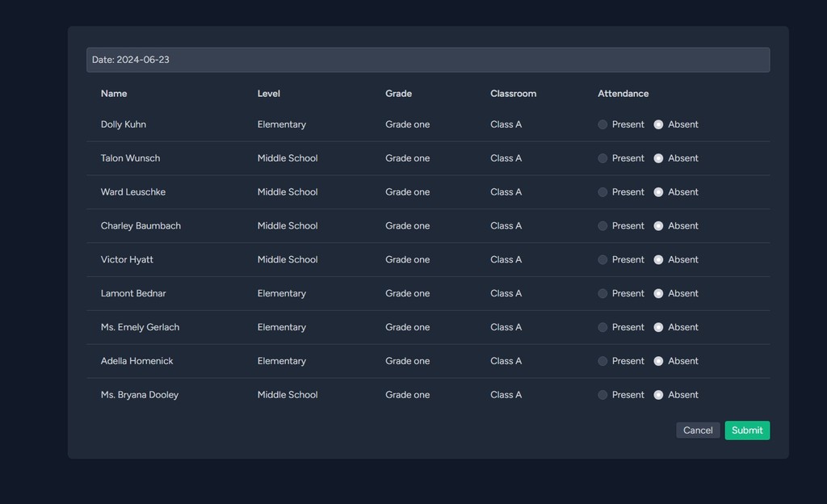The height and width of the screenshot is (504, 827).
Task: Select Absent for Ward Leuschke
Action: coord(658,192)
